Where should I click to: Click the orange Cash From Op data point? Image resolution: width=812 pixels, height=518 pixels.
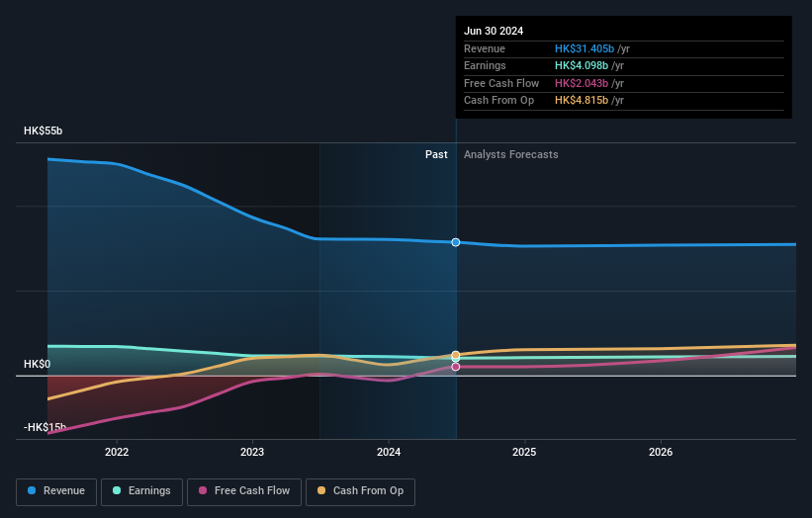point(456,355)
